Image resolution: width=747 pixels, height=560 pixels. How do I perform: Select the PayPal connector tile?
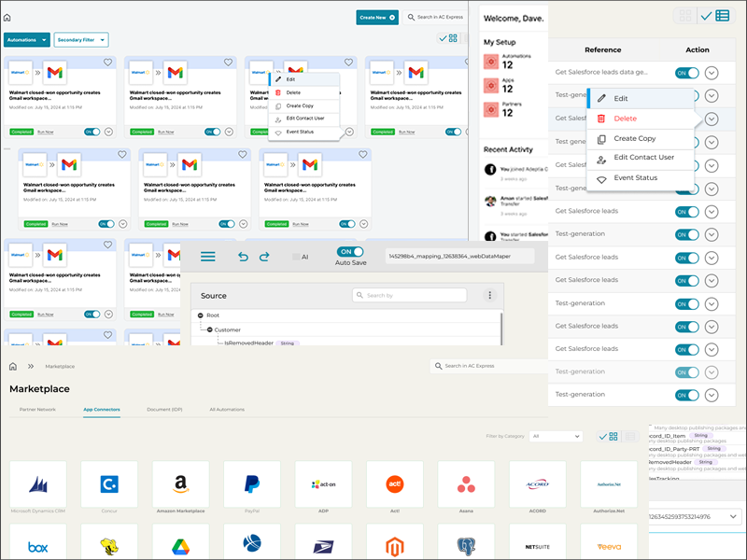[x=252, y=484]
